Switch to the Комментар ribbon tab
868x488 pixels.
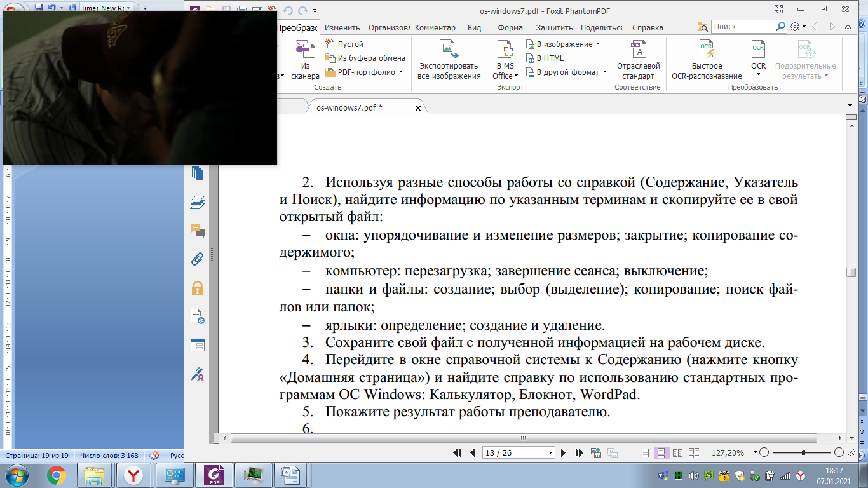(435, 27)
